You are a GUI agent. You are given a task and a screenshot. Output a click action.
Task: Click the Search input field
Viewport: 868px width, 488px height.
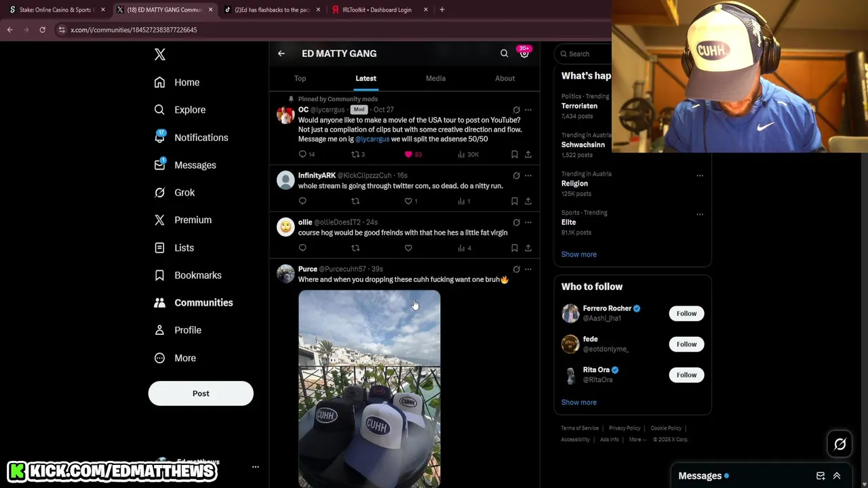[583, 54]
